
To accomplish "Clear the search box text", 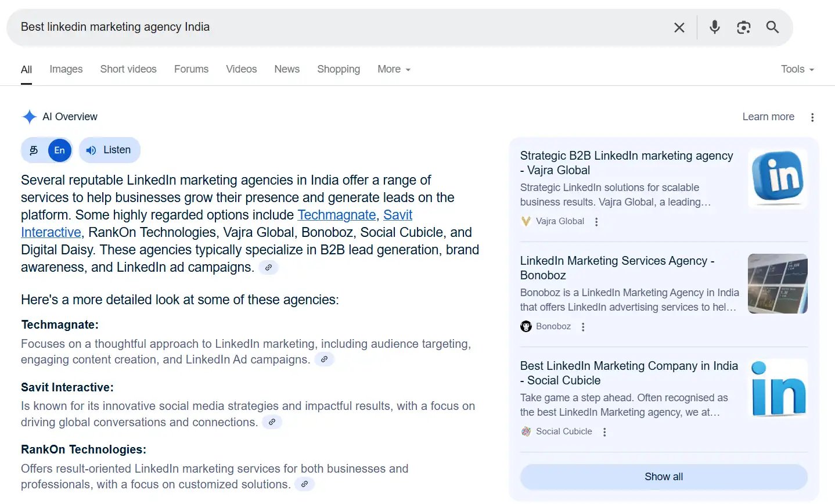I will point(679,27).
